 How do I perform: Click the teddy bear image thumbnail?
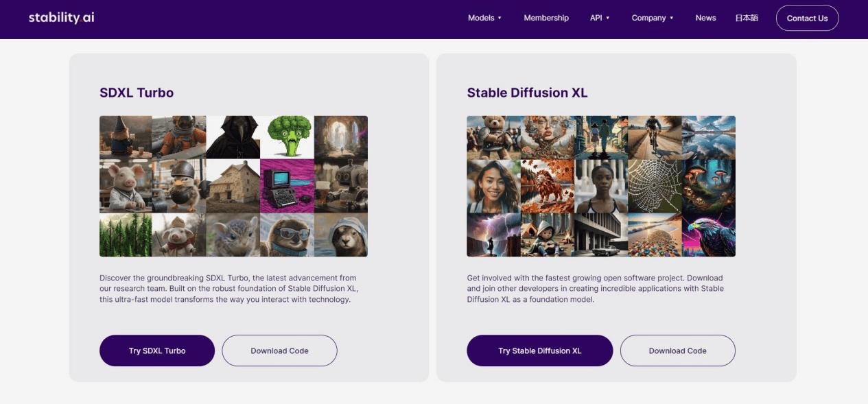[x=493, y=136]
